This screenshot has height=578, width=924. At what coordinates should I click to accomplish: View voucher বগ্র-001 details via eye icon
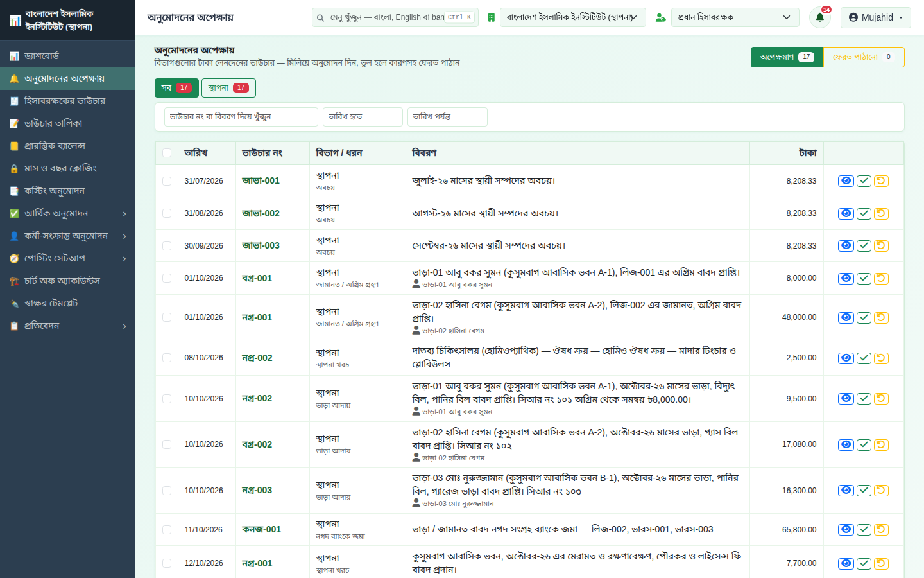point(846,278)
